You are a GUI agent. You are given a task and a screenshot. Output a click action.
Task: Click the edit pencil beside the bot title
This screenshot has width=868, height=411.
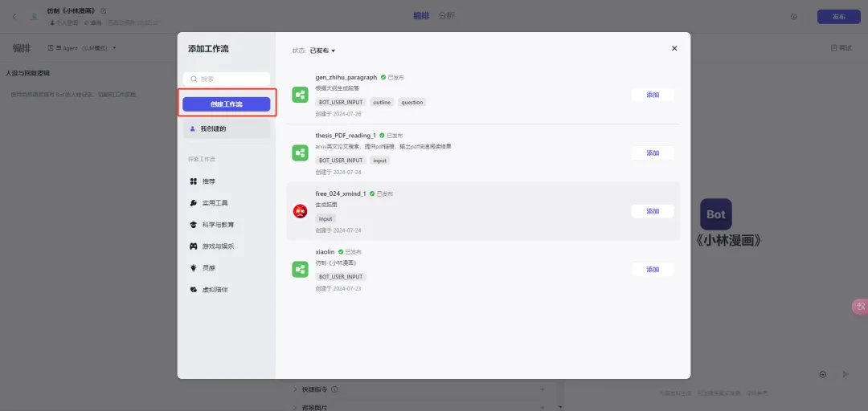tap(104, 11)
